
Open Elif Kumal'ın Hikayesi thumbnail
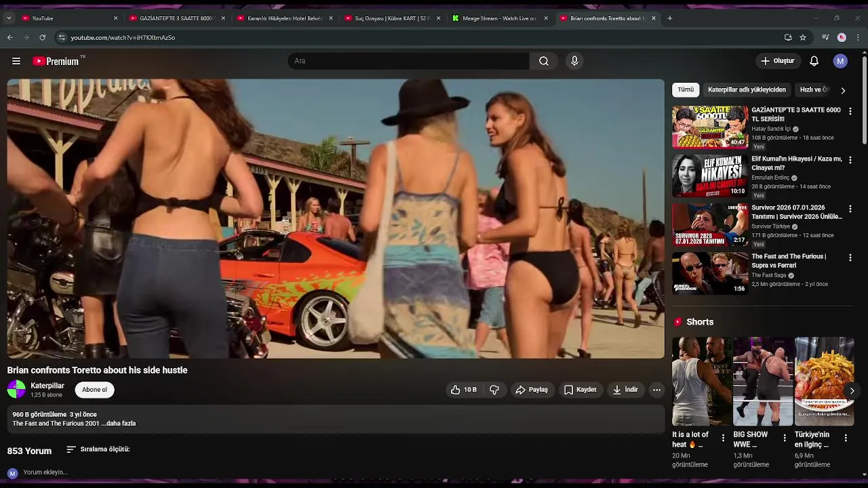[710, 176]
